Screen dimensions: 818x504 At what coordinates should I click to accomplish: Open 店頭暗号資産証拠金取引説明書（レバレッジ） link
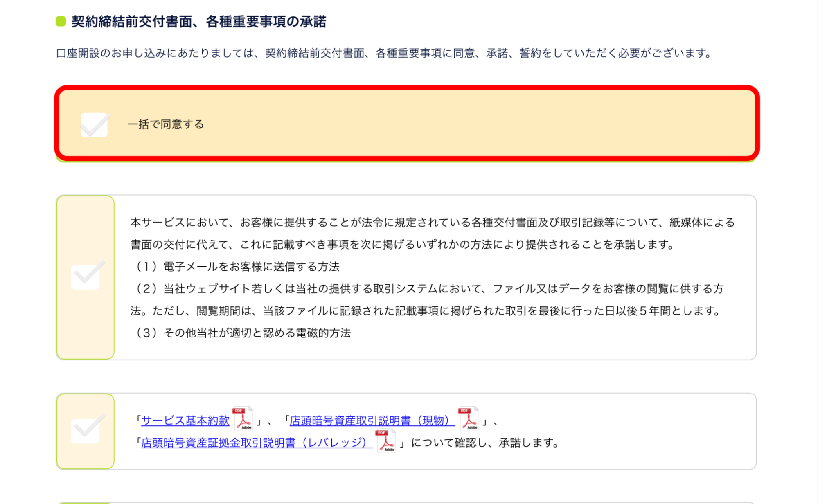pyautogui.click(x=257, y=443)
